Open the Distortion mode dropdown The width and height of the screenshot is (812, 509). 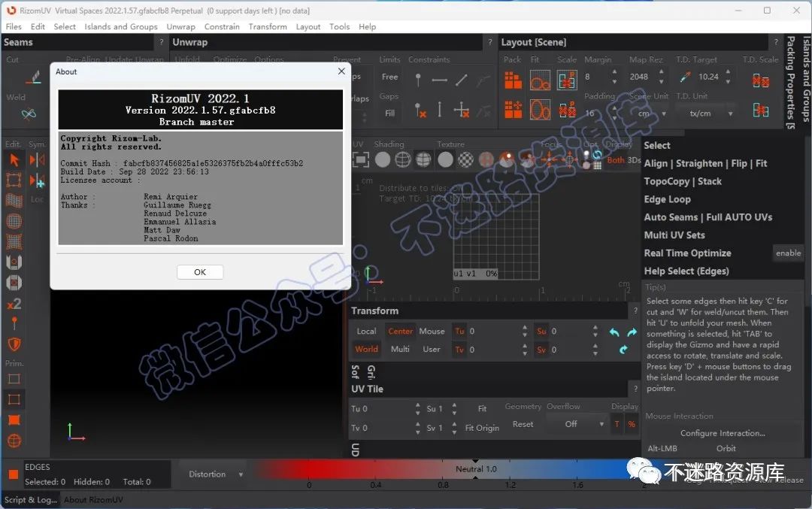(x=215, y=474)
